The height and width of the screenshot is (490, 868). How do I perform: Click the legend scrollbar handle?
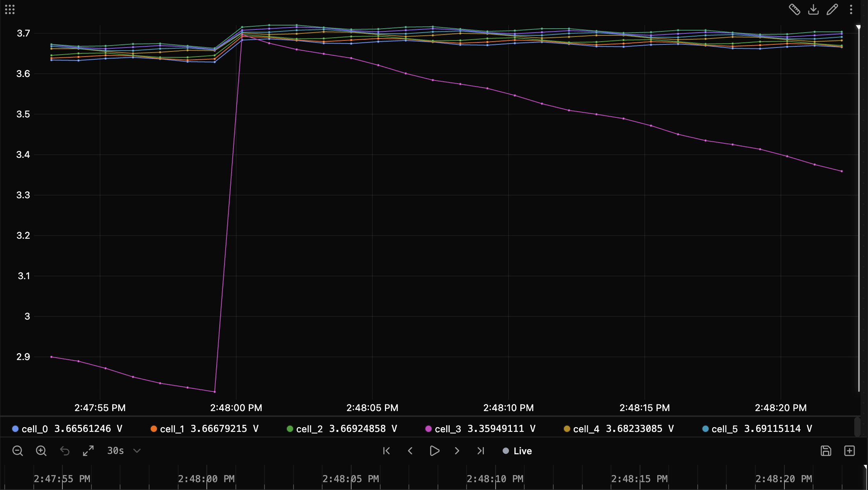857,427
